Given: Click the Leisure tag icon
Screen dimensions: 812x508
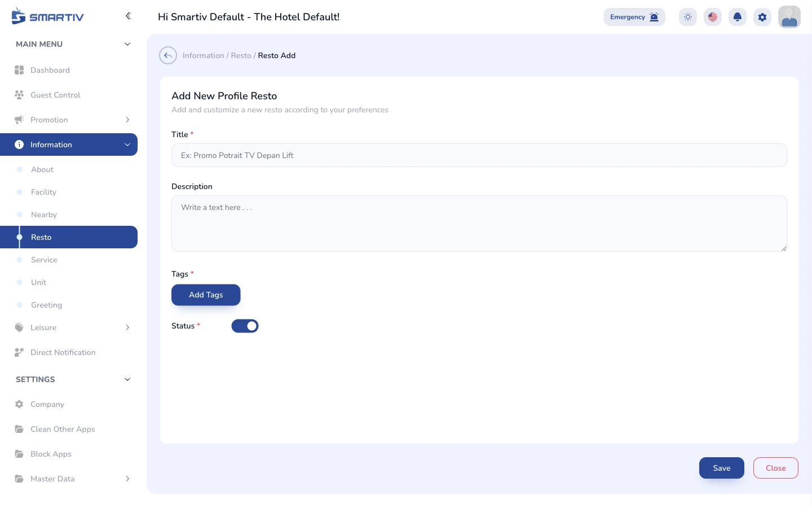Looking at the screenshot, I should [x=19, y=327].
